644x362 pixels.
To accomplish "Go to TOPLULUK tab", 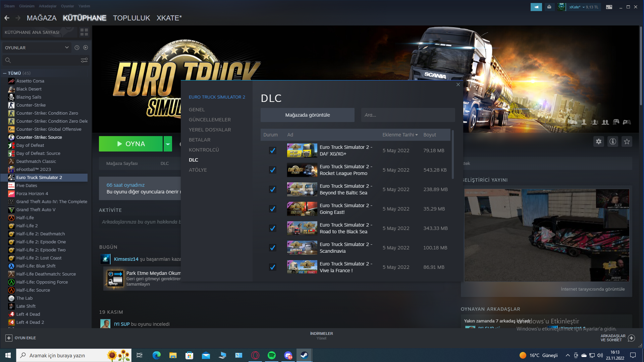I will pyautogui.click(x=131, y=18).
